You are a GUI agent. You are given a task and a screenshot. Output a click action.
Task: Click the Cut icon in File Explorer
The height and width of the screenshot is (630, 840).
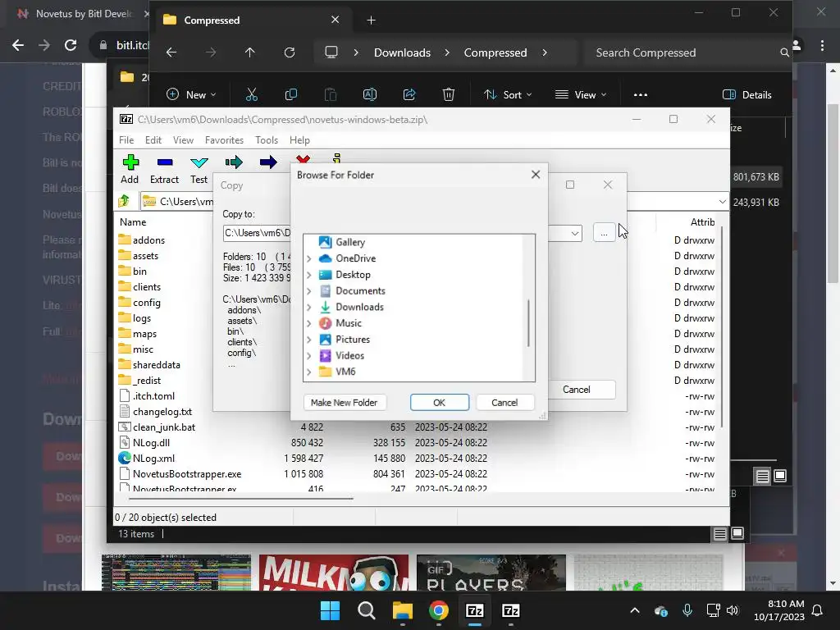point(252,95)
